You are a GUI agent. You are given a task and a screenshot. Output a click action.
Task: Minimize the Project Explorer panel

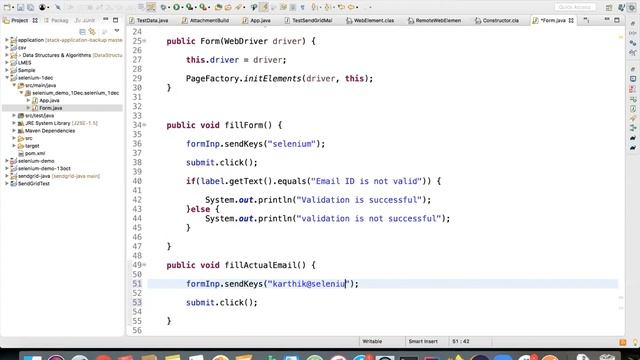106,20
